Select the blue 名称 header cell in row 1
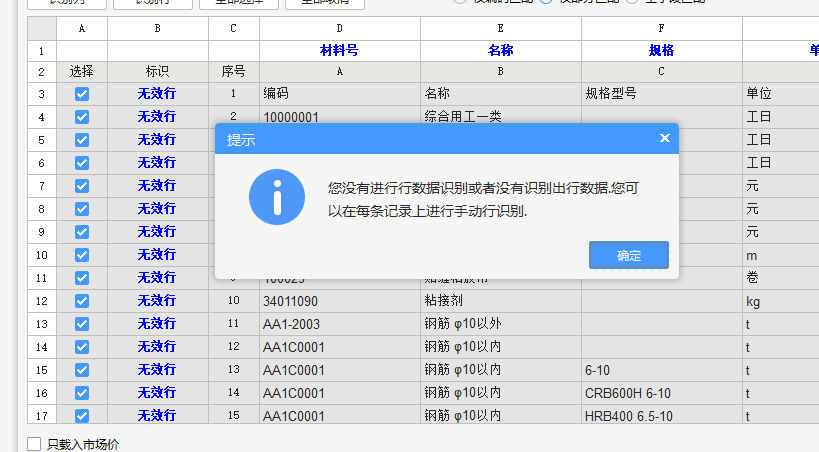819x452 pixels. coord(500,51)
